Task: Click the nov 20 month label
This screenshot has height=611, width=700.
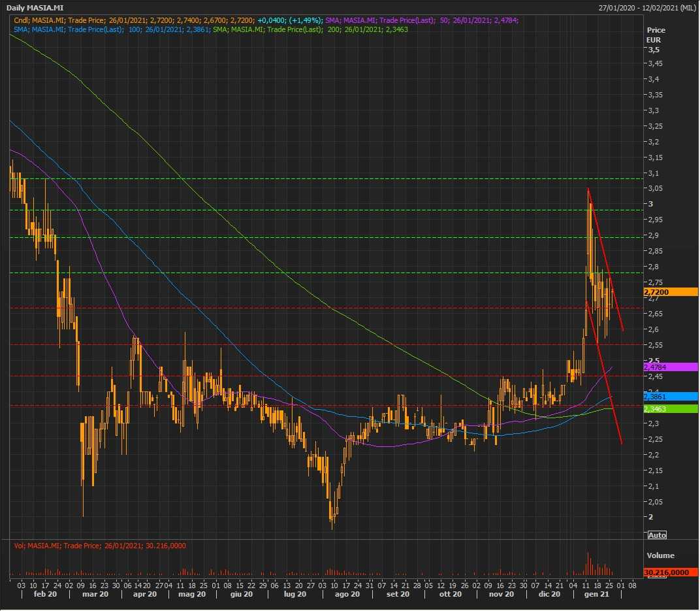Action: 502,594
